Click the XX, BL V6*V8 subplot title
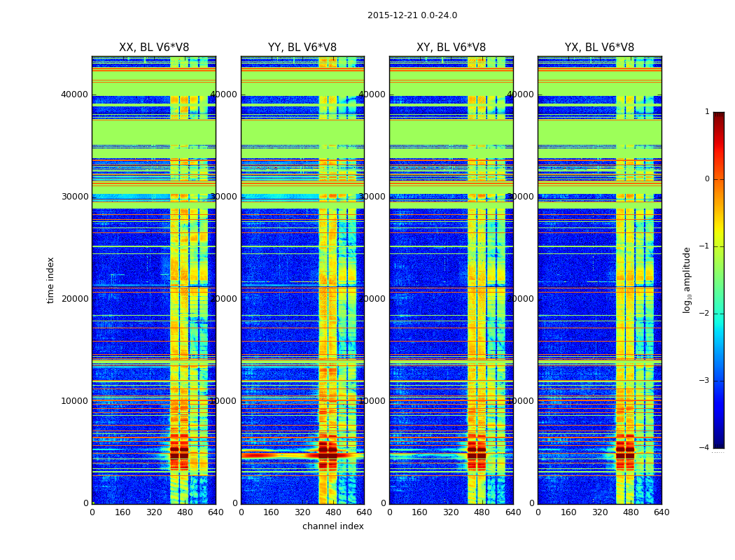 pos(154,48)
